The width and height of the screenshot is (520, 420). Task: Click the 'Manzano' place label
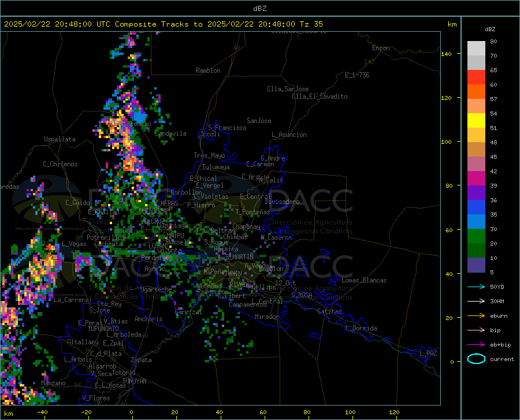53,383
